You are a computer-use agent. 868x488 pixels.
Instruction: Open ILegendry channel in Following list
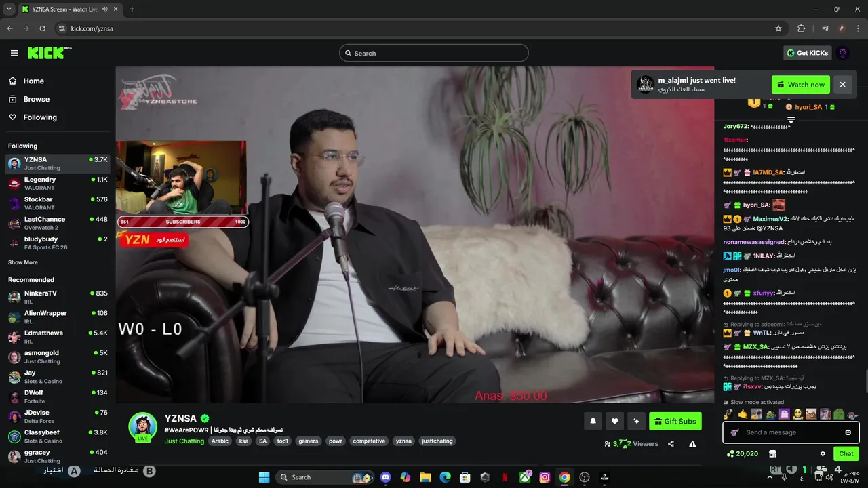coord(58,184)
